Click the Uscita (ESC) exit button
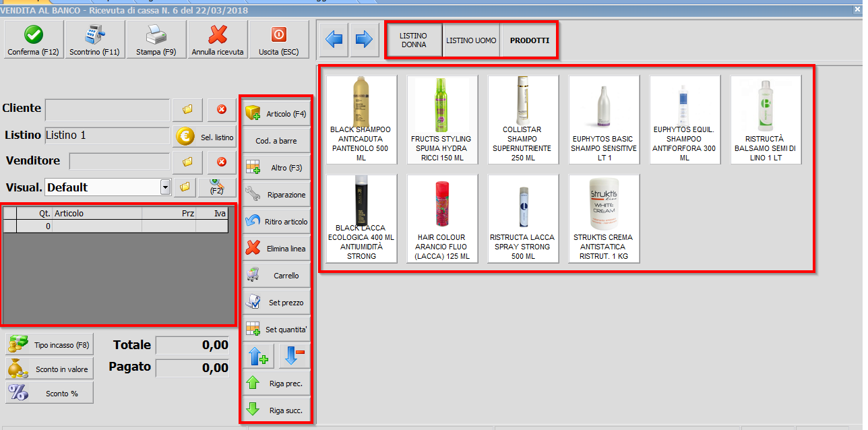868x430 pixels. coord(279,39)
